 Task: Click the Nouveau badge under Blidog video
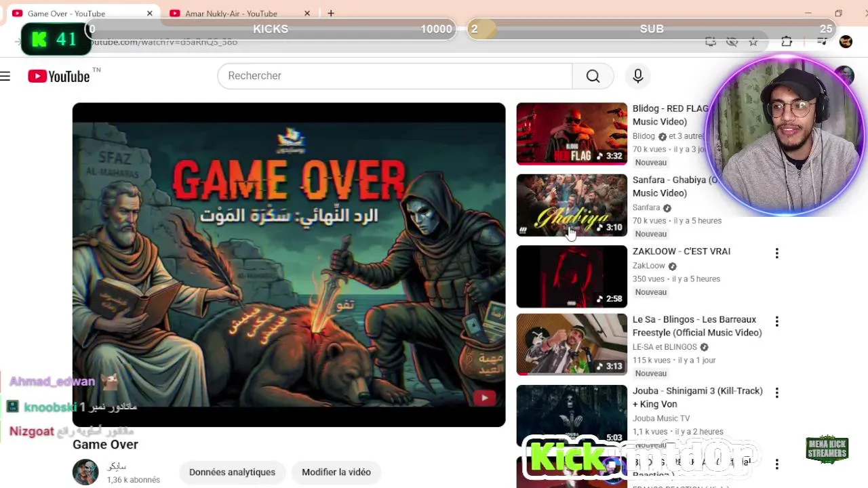point(651,163)
